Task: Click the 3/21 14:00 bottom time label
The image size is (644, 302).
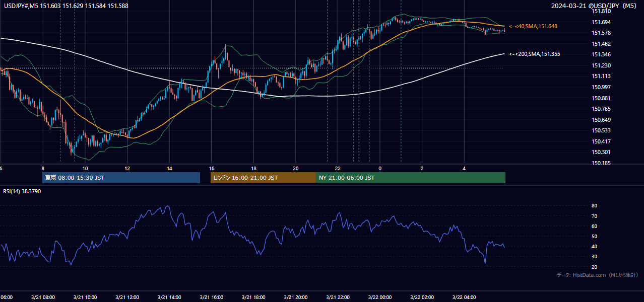Action: pyautogui.click(x=169, y=297)
